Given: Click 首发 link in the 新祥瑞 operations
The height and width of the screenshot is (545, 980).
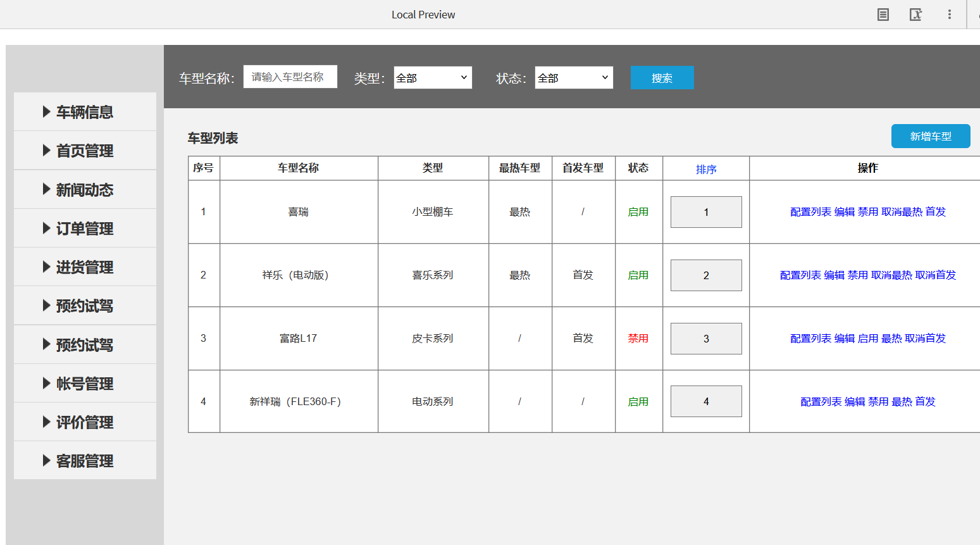Looking at the screenshot, I should (x=926, y=402).
